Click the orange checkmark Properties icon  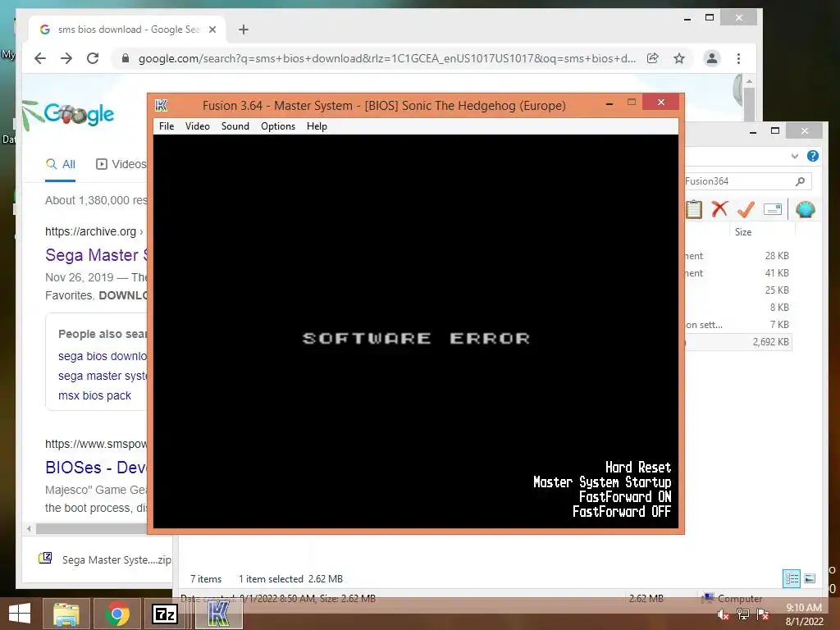point(746,209)
